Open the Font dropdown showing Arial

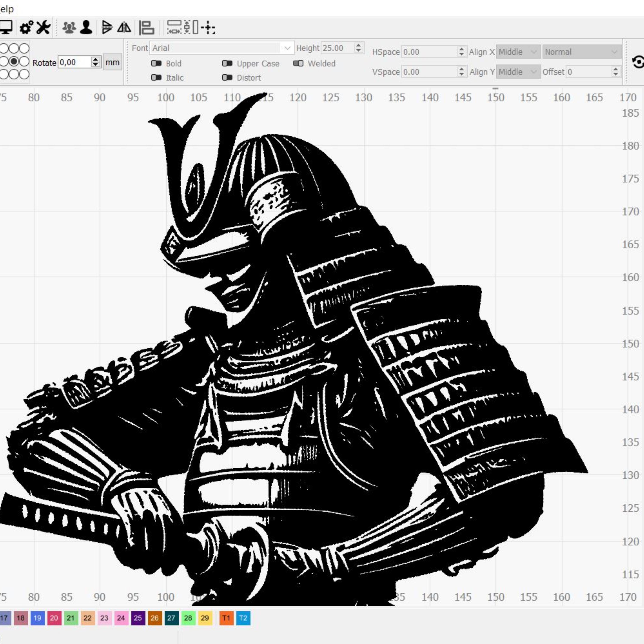[x=220, y=48]
